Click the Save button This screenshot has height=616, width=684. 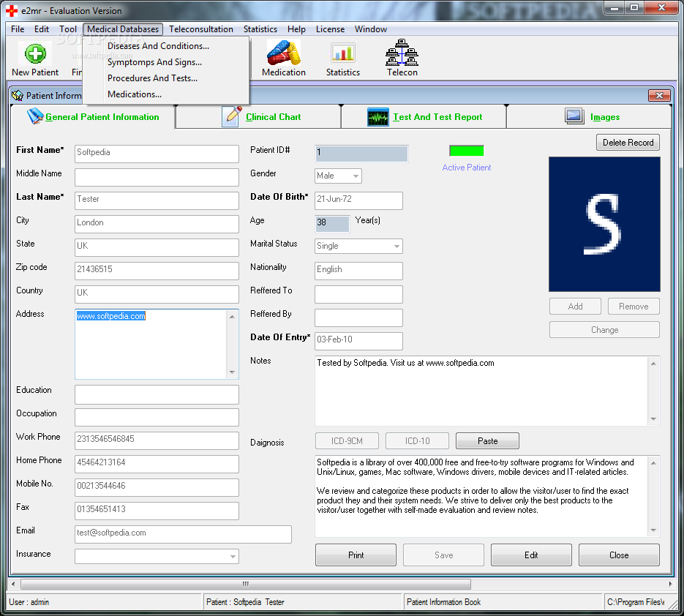tap(443, 555)
